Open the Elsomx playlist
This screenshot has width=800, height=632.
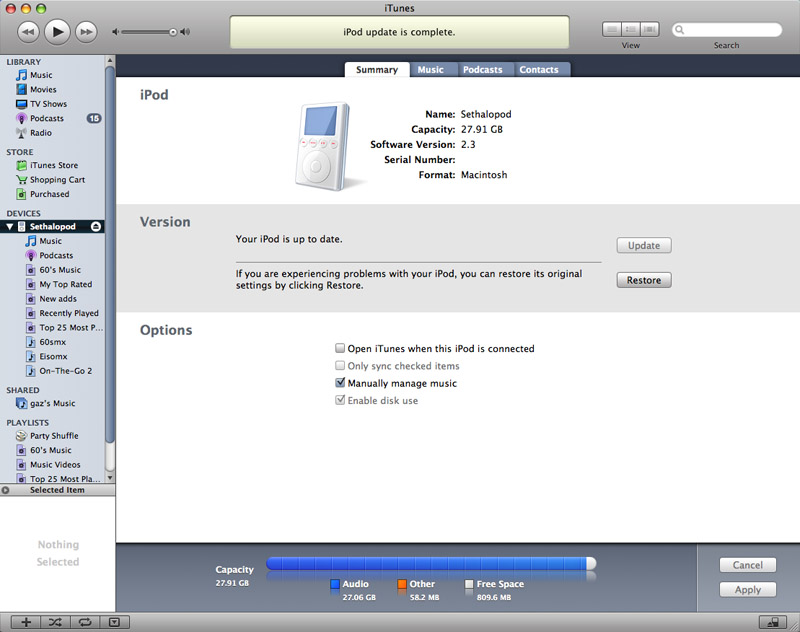pos(53,357)
